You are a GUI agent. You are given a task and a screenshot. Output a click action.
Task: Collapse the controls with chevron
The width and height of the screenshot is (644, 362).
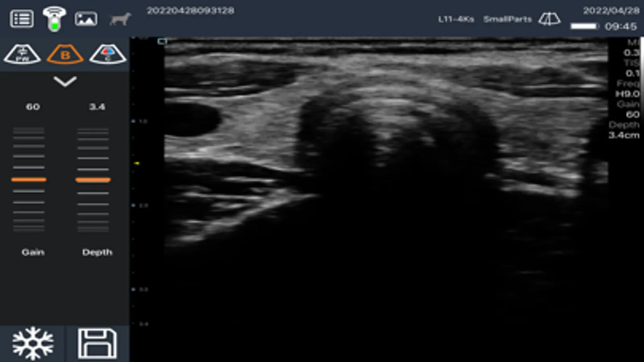click(x=65, y=82)
